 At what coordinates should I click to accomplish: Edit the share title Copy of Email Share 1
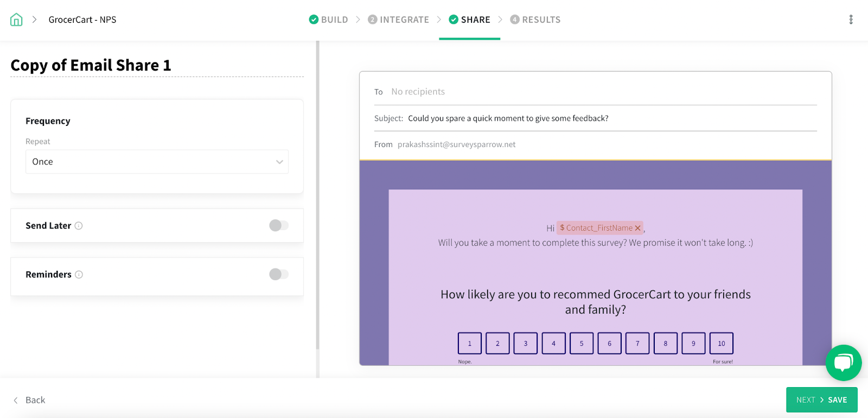click(x=157, y=65)
